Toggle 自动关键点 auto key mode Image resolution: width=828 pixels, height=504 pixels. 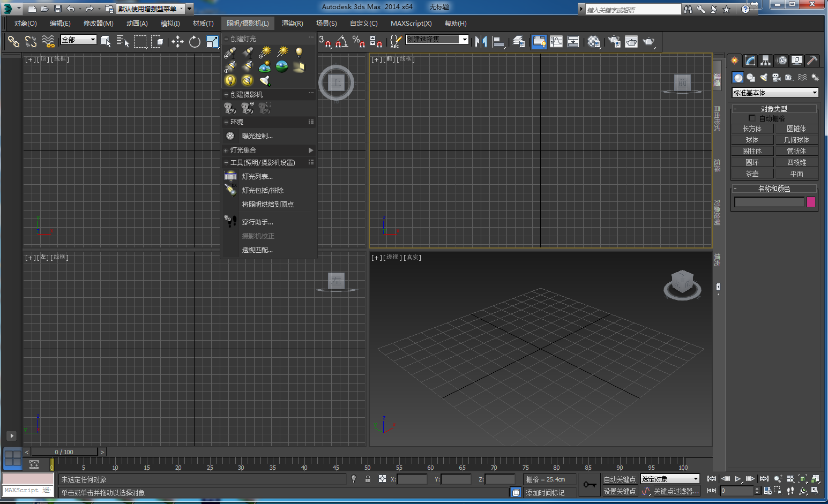[620, 479]
